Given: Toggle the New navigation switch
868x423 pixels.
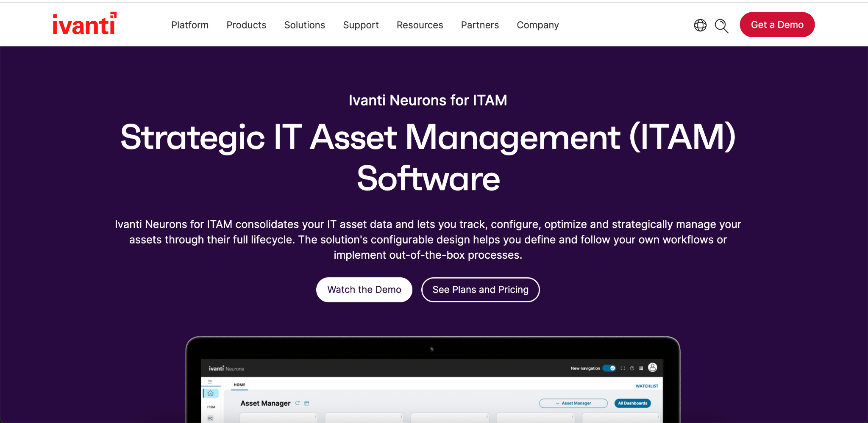Looking at the screenshot, I should coord(609,368).
